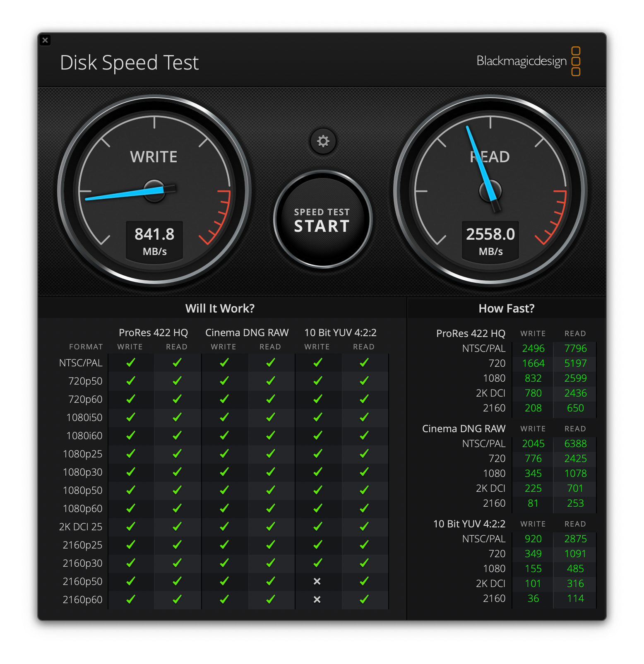Click the 720p50 10 Bit YUV write checkmark
This screenshot has height=664, width=644.
(x=318, y=381)
